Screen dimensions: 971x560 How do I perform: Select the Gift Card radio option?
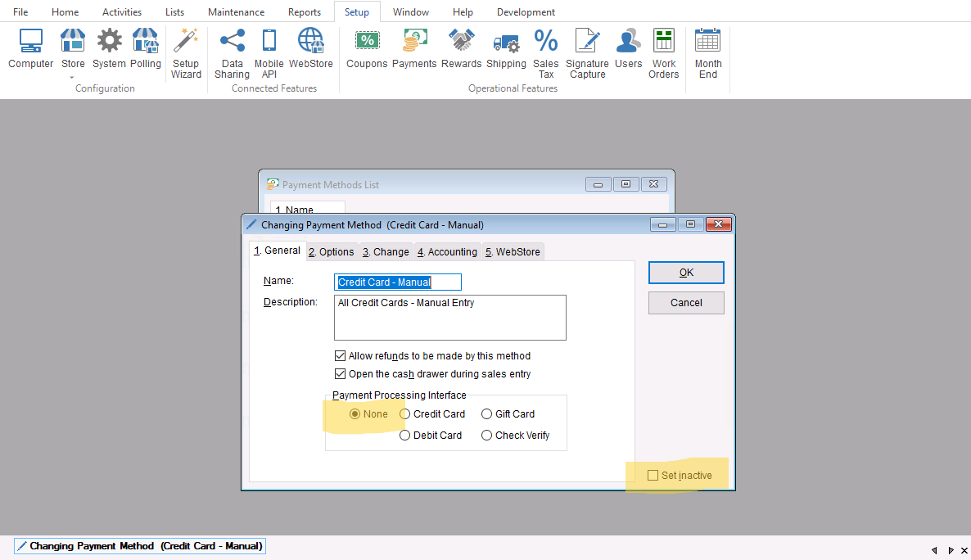pos(486,414)
